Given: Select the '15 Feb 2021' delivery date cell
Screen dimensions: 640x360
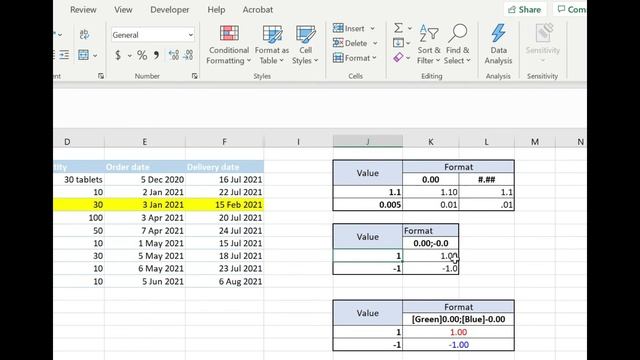Looking at the screenshot, I should pyautogui.click(x=224, y=204).
